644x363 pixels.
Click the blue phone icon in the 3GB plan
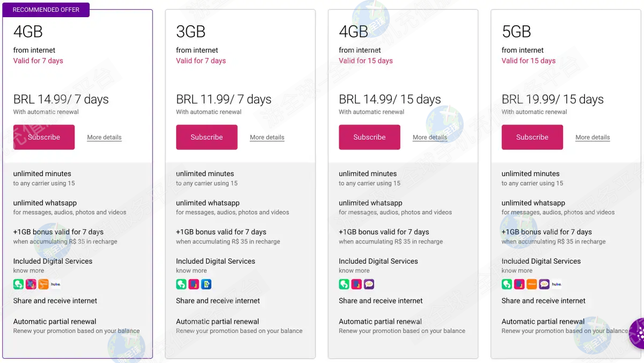(x=206, y=284)
